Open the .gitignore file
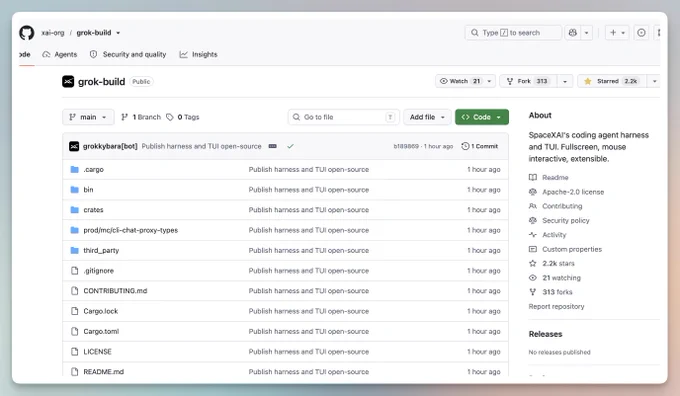This screenshot has height=396, width=680. click(x=98, y=271)
